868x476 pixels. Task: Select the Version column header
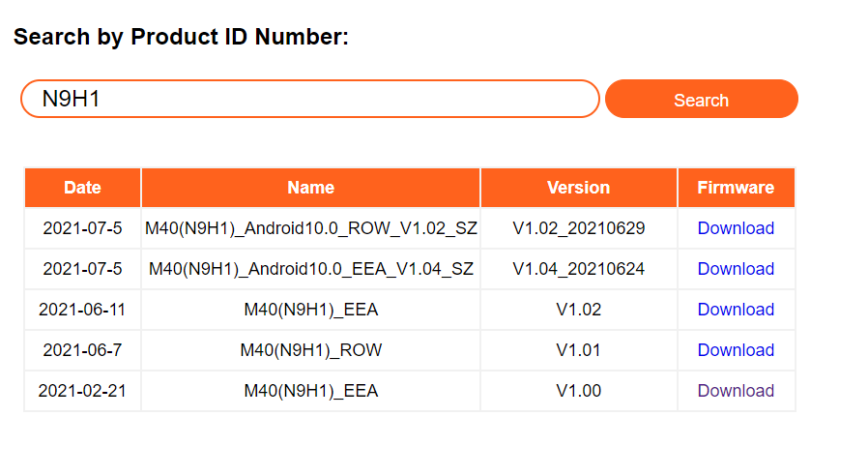tap(578, 188)
